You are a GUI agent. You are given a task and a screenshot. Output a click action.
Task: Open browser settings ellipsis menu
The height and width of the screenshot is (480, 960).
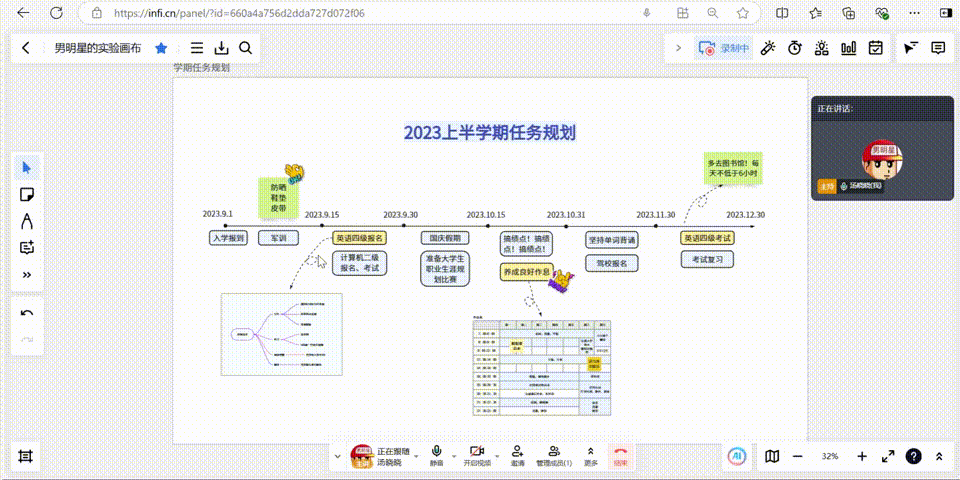[915, 13]
